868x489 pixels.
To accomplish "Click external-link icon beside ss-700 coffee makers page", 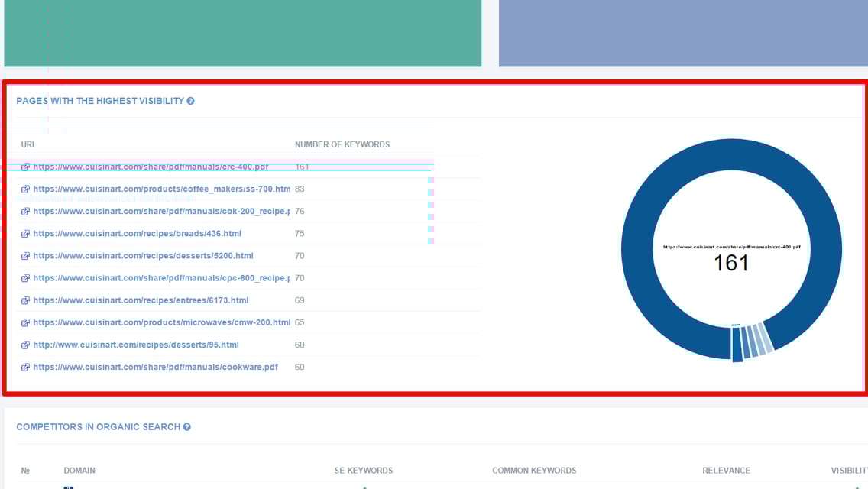I will point(25,189).
